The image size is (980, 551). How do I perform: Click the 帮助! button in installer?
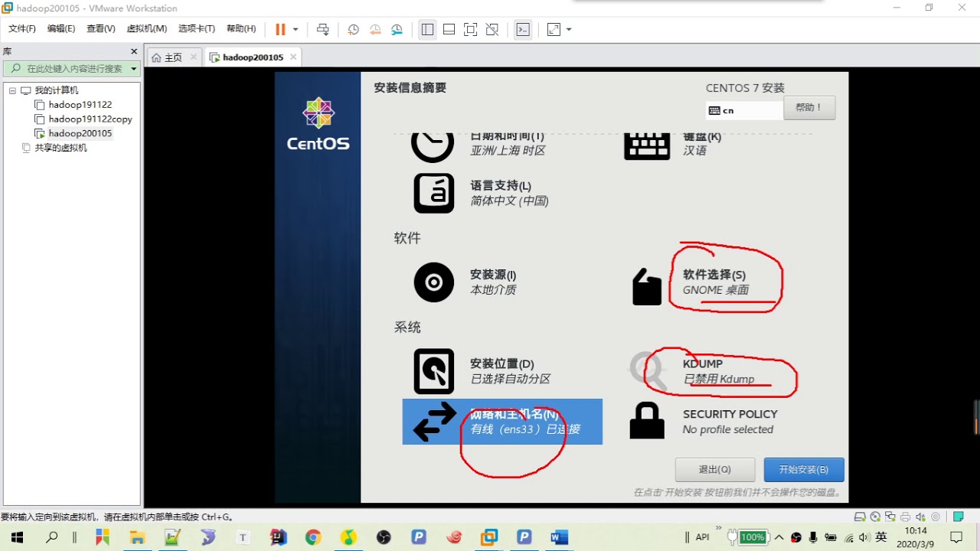pyautogui.click(x=809, y=108)
